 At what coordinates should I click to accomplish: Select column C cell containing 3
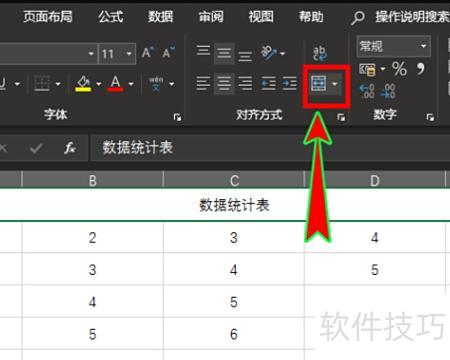(234, 237)
